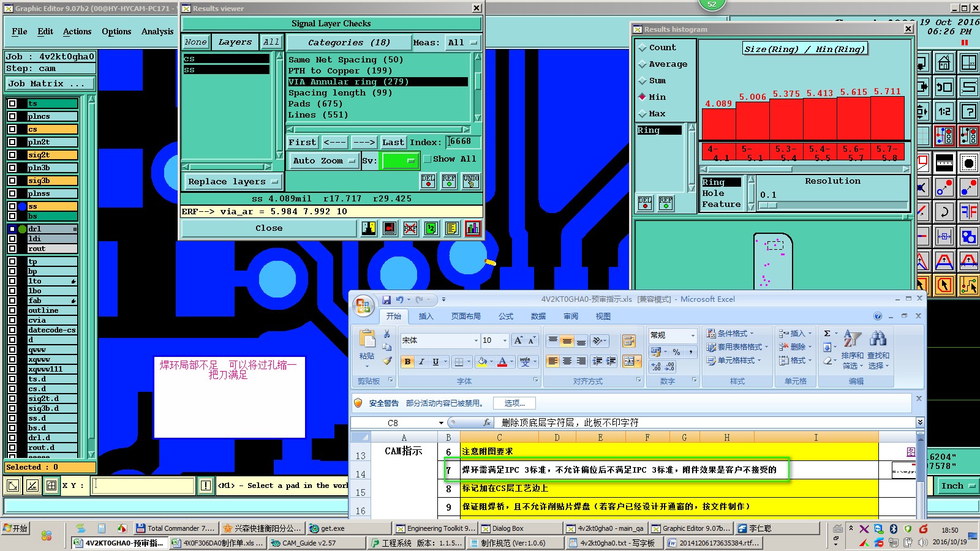This screenshot has height=551, width=980.
Task: Click the DEL icon in Results viewer
Action: [428, 181]
